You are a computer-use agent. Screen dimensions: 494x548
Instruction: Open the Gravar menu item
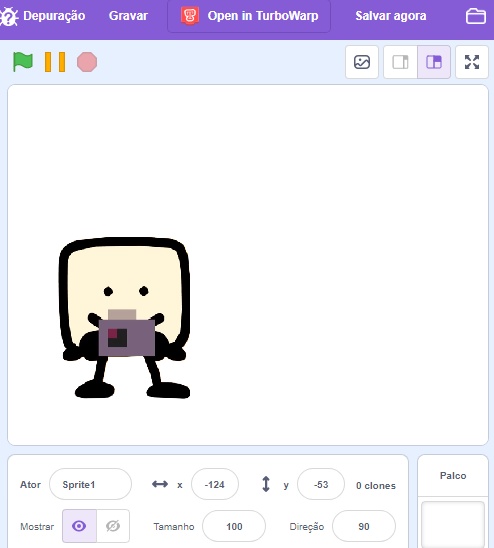tap(128, 16)
